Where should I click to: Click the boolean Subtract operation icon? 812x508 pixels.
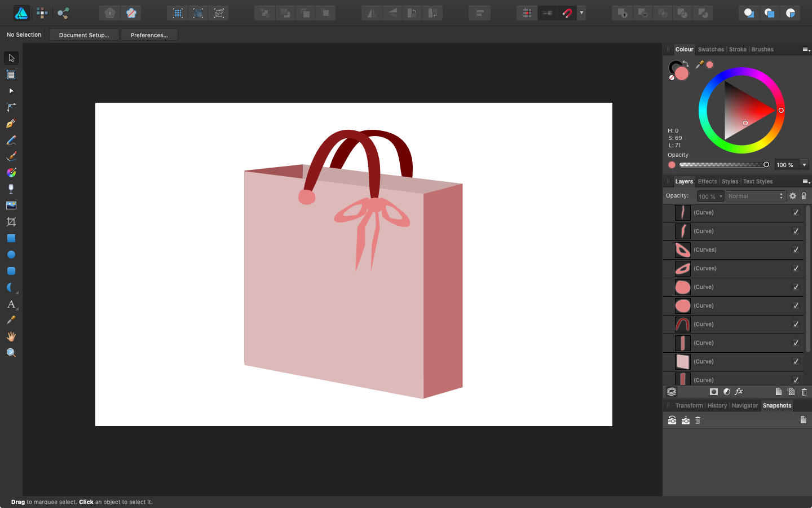point(642,13)
